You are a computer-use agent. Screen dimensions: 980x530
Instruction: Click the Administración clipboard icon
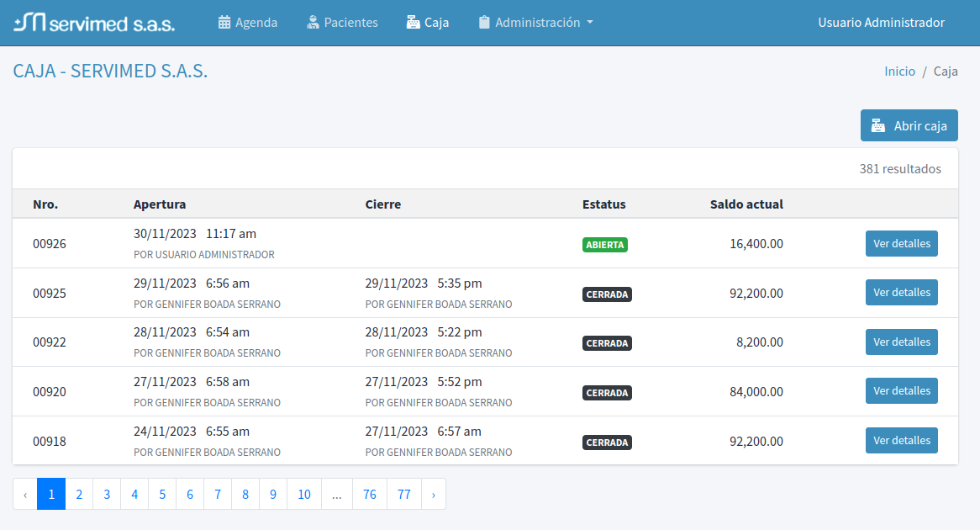pyautogui.click(x=484, y=23)
